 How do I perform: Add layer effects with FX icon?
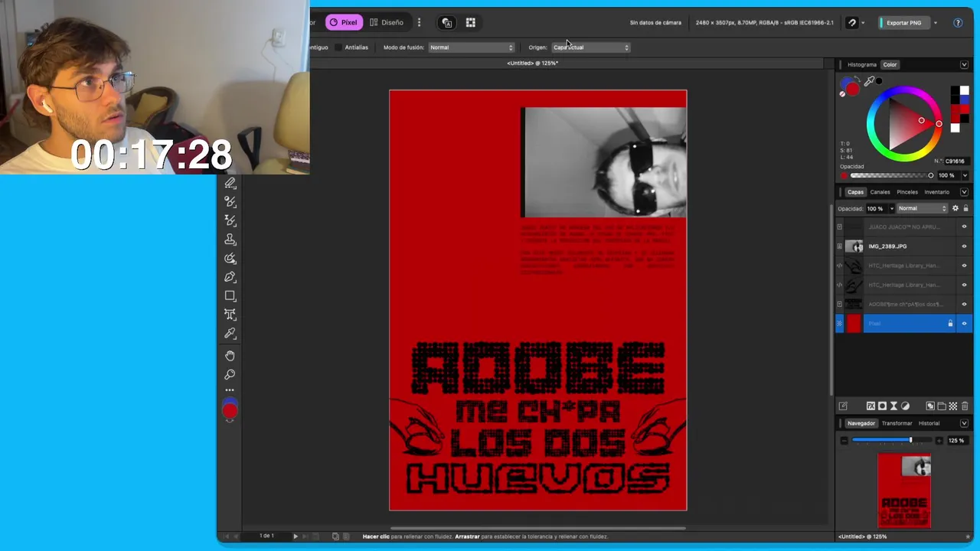871,406
